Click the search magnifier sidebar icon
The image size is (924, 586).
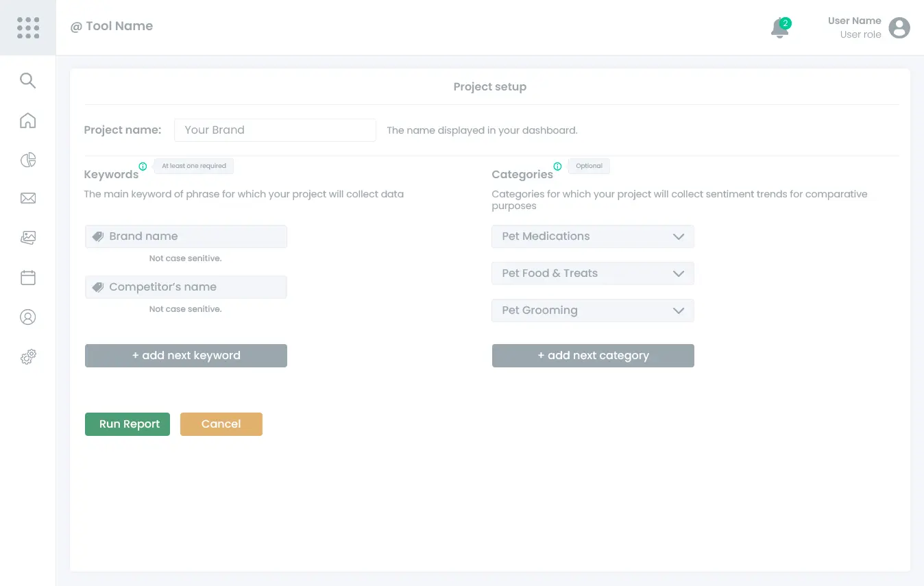pyautogui.click(x=27, y=81)
